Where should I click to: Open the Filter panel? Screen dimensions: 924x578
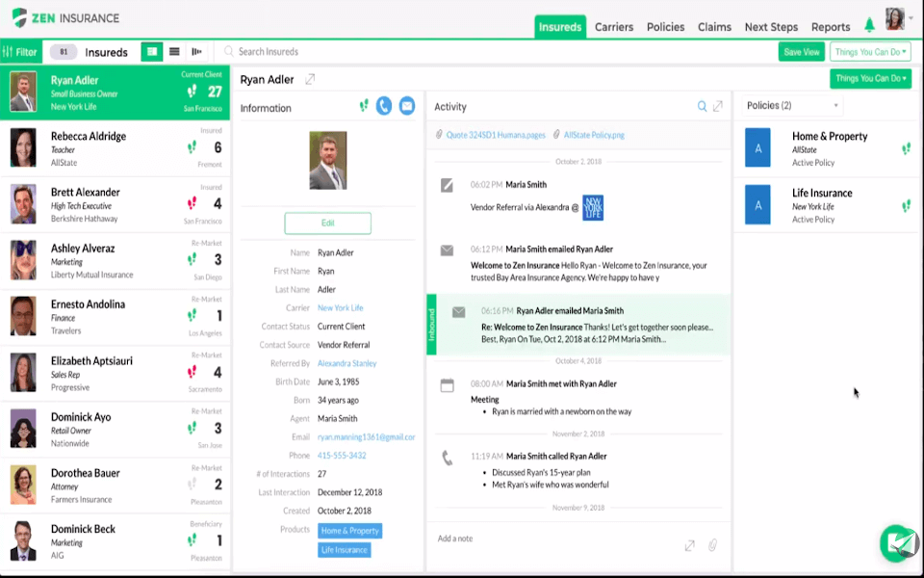pos(20,52)
